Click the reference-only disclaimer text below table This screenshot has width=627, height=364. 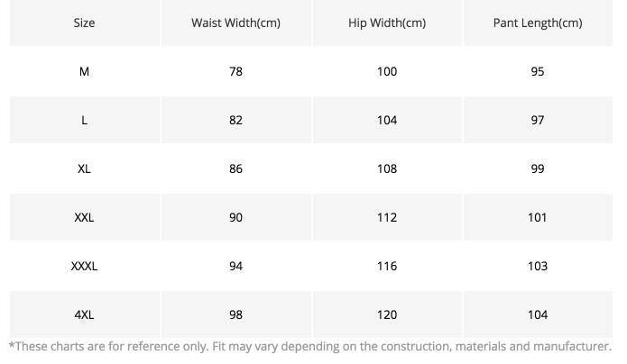click(309, 346)
